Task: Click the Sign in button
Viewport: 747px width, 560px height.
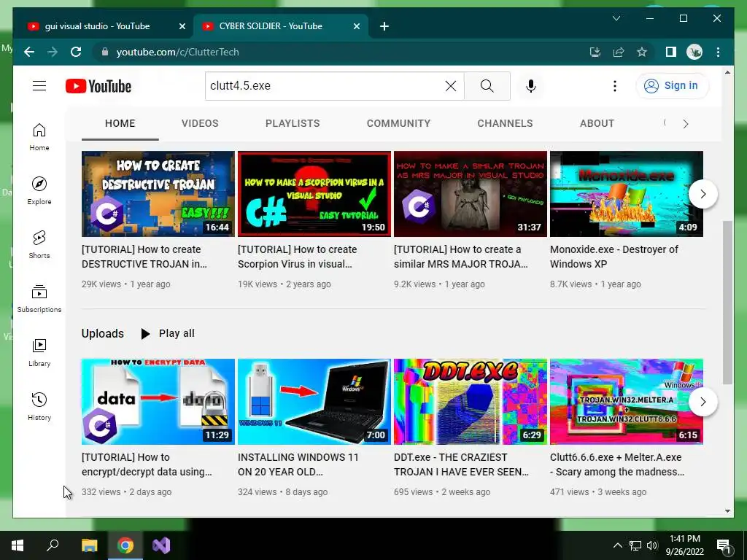Action: [672, 86]
